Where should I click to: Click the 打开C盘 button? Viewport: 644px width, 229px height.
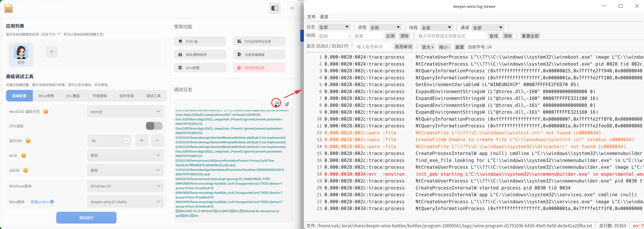[x=200, y=42]
